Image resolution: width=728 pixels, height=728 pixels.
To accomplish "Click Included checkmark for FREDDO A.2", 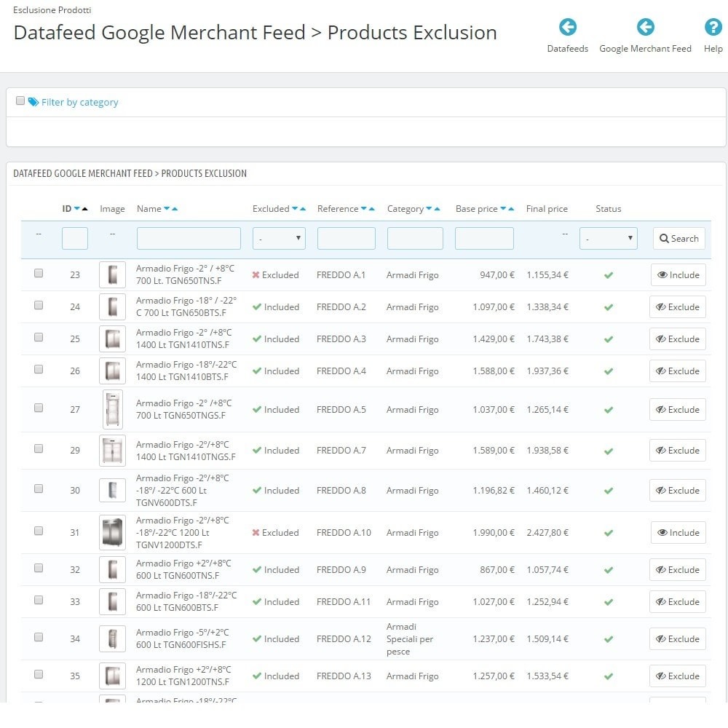I will click(x=257, y=307).
